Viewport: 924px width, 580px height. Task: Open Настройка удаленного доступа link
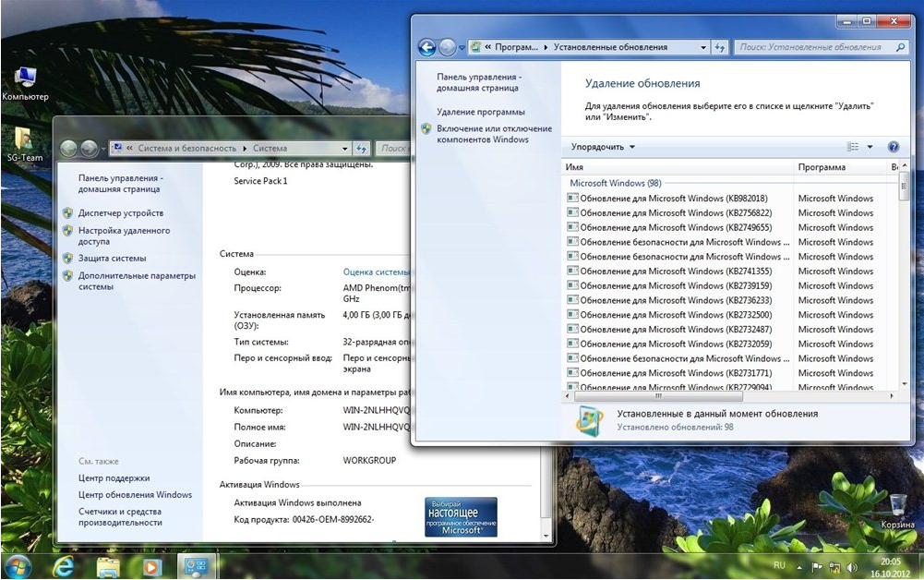[x=124, y=236]
